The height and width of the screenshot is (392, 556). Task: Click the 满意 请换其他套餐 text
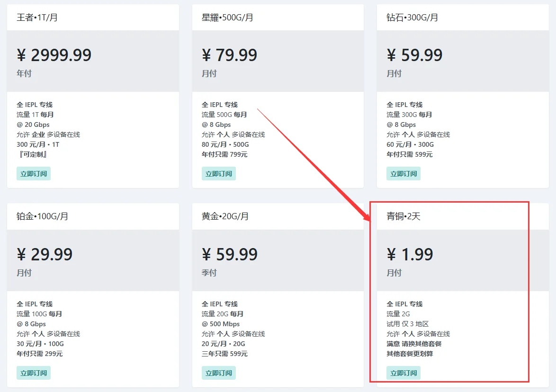click(x=414, y=344)
